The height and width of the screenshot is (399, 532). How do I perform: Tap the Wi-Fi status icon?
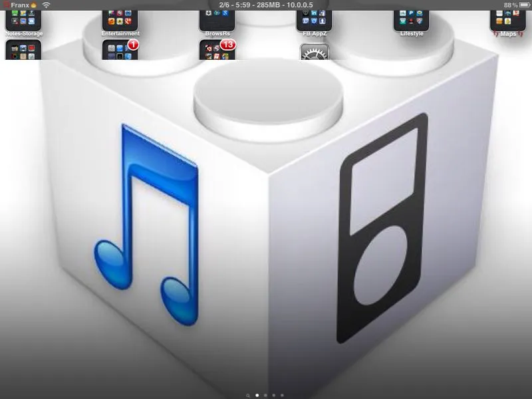(x=46, y=5)
